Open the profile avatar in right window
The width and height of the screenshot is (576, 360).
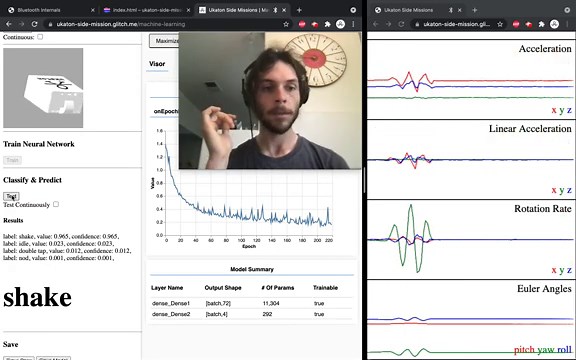point(554,24)
